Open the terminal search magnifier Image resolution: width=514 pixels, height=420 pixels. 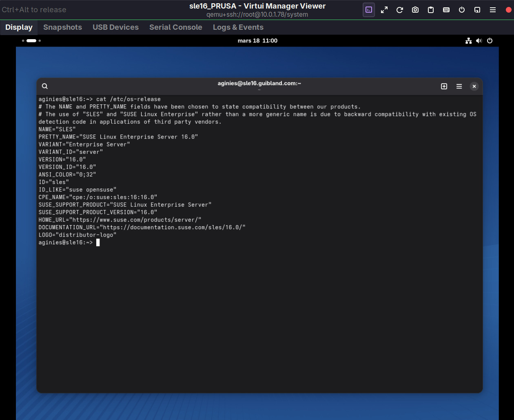point(44,86)
